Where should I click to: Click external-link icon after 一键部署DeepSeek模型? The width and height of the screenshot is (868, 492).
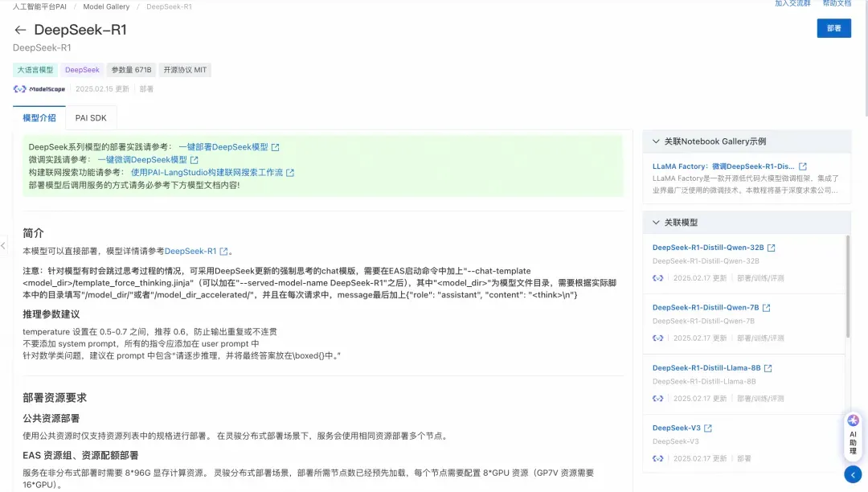pos(275,147)
